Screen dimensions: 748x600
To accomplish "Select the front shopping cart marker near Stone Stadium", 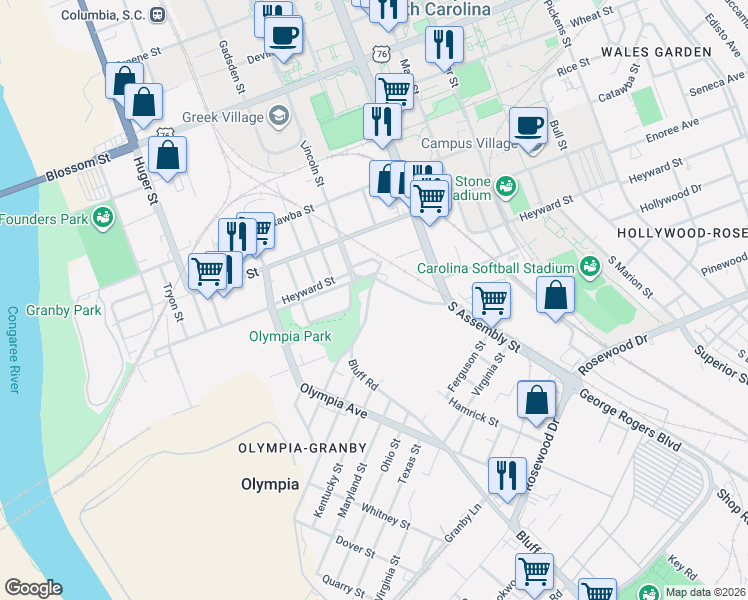I will pos(429,200).
